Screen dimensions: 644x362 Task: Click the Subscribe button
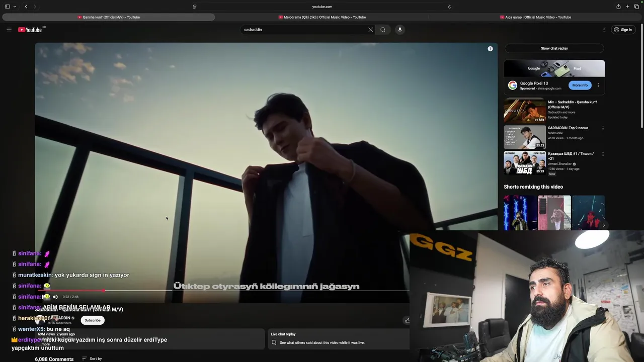point(93,320)
